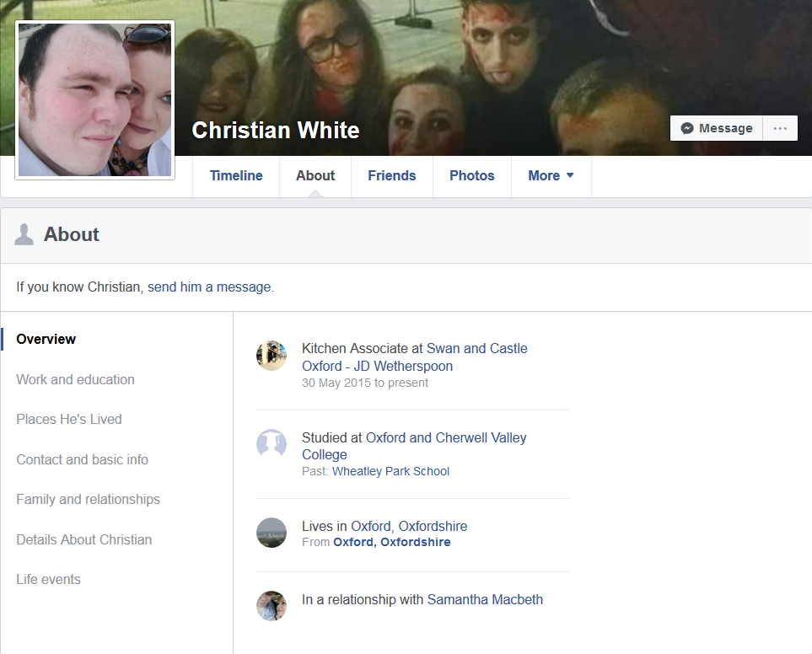Click the Messenger icon on Message button
Viewport: 812px width, 654px height.
[687, 128]
